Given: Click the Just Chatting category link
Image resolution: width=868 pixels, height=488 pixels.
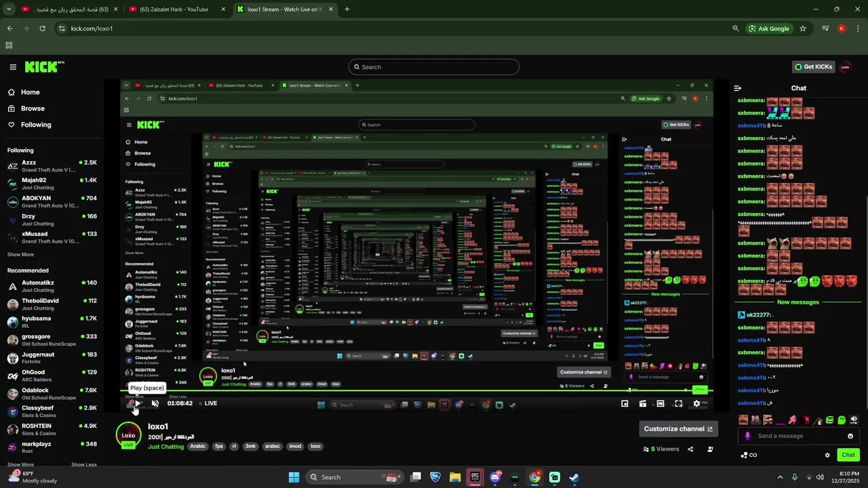Looking at the screenshot, I should tap(166, 447).
